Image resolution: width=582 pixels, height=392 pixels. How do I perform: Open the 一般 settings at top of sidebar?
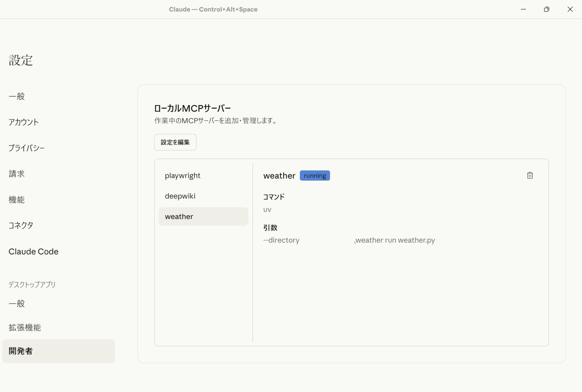(x=17, y=96)
